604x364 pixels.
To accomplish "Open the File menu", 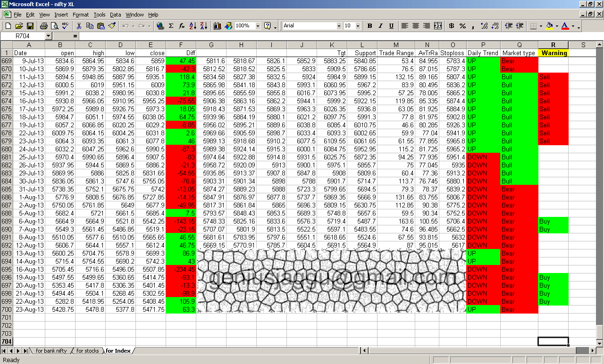I will click(17, 15).
